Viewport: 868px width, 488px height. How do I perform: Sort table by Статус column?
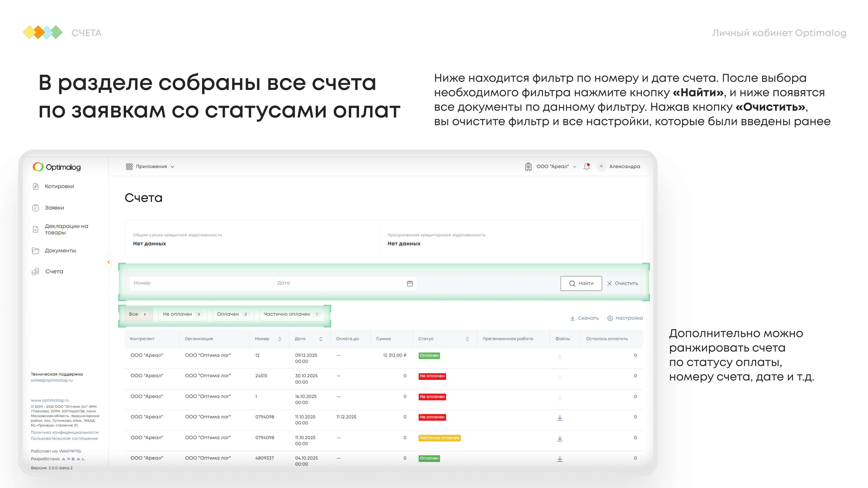[x=467, y=339]
